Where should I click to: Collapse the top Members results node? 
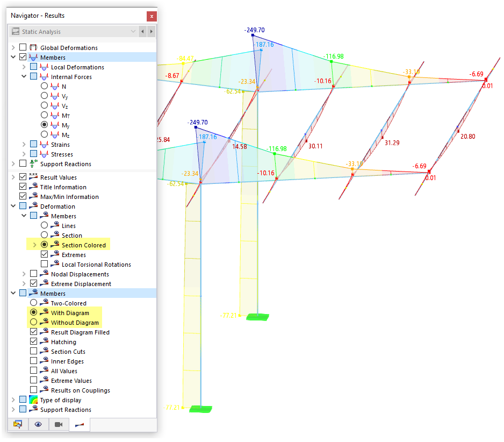click(13, 57)
